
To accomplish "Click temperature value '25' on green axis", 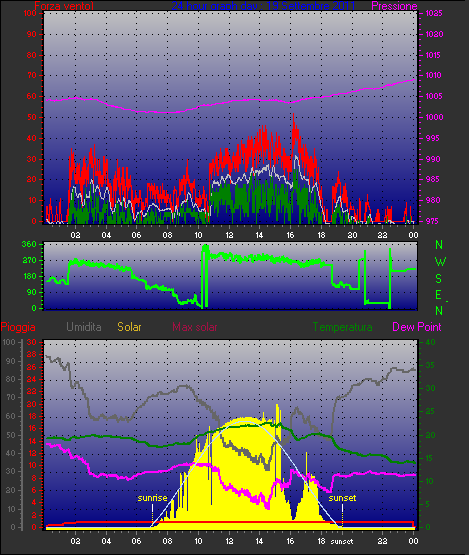I will (x=430, y=411).
